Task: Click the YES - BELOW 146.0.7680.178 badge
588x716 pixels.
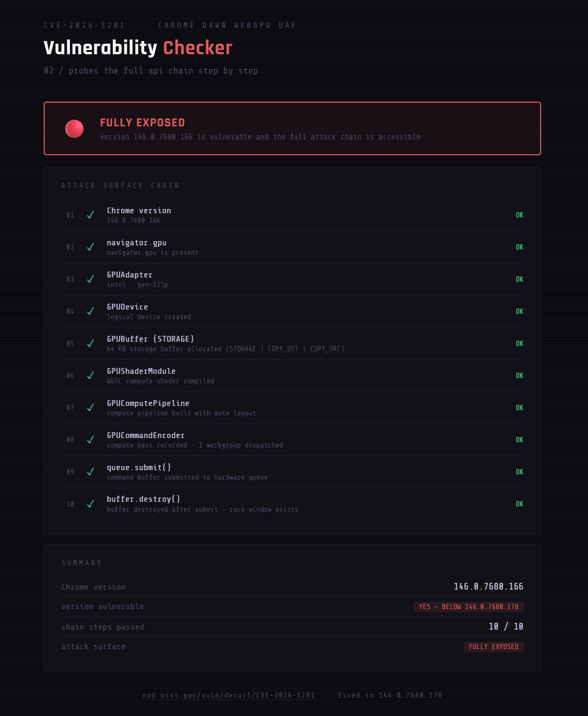Action: [x=469, y=607]
